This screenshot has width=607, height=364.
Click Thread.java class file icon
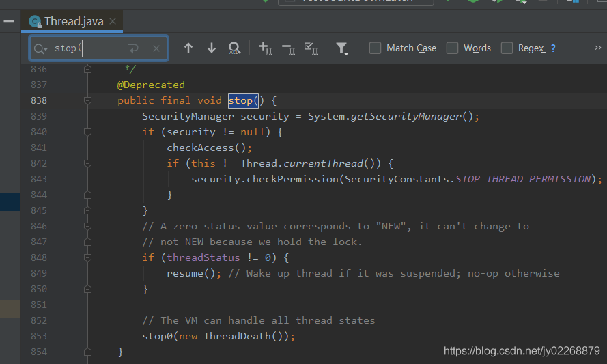35,22
